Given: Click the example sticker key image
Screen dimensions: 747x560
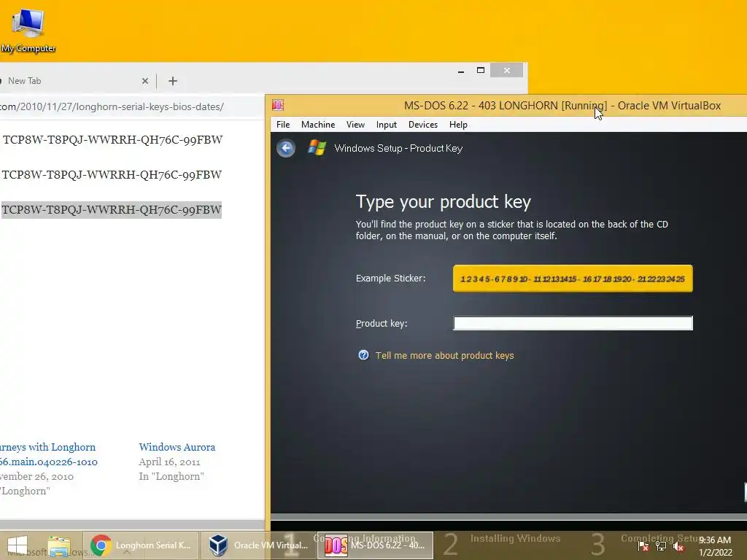Looking at the screenshot, I should (x=573, y=279).
